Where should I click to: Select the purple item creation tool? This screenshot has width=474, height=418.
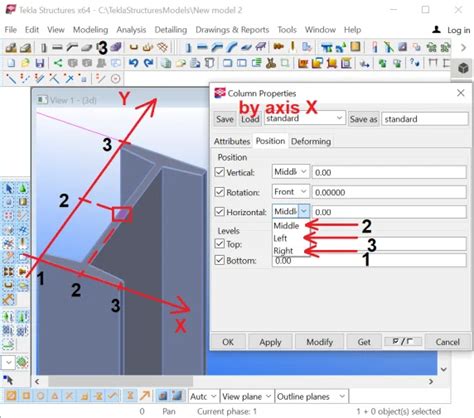point(116,47)
